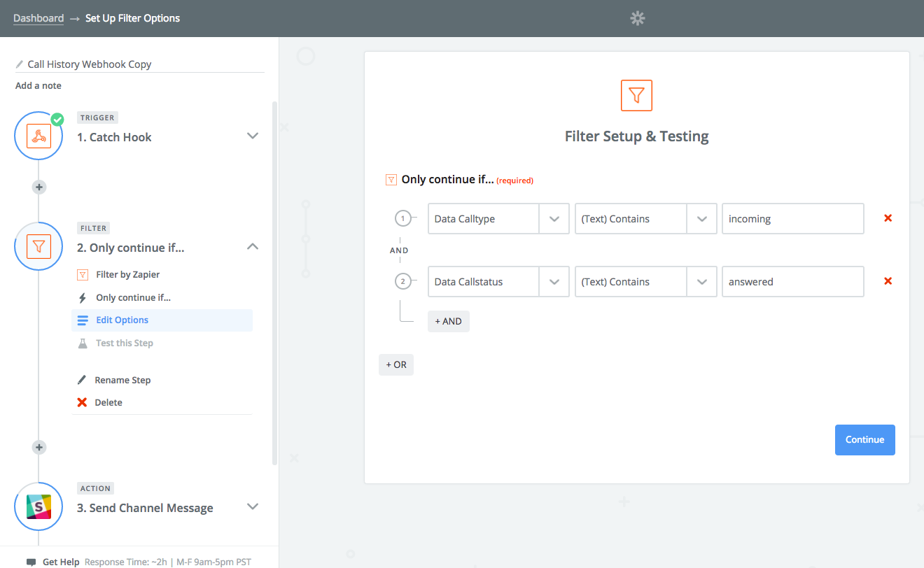This screenshot has width=924, height=568.
Task: Click the orange filter step icon in sidebar
Action: 38,246
